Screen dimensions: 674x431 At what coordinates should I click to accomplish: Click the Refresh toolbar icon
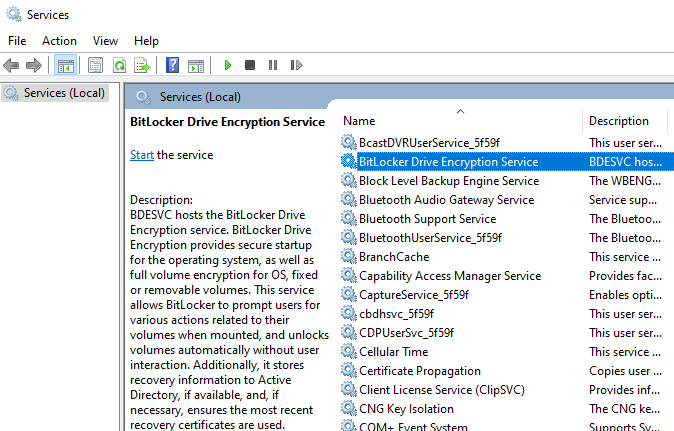tap(119, 65)
